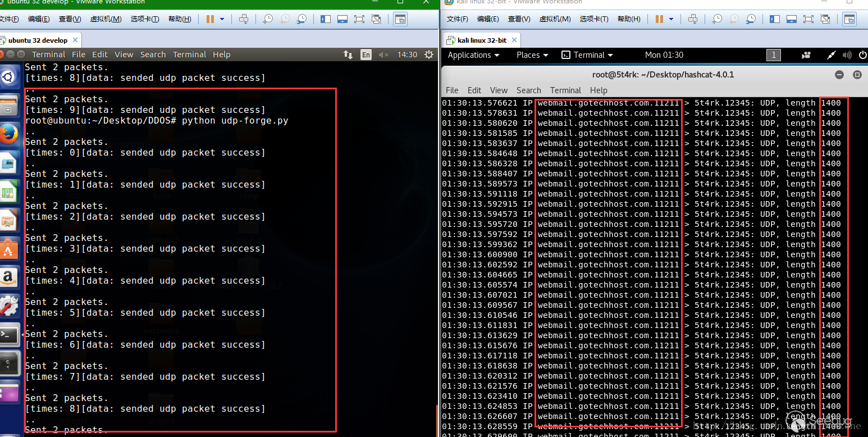Screen dimensions: 868x437
Task: Open the 14:30 clock in Ubuntu panel
Action: click(x=407, y=54)
